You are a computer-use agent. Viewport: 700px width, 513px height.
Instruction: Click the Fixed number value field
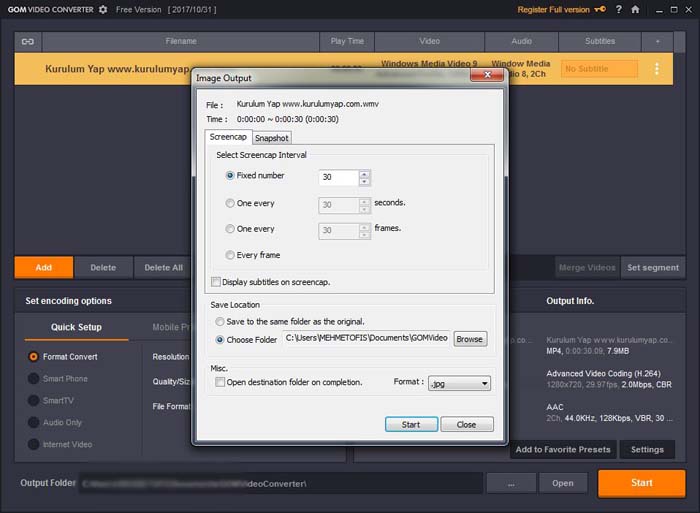tap(338, 177)
